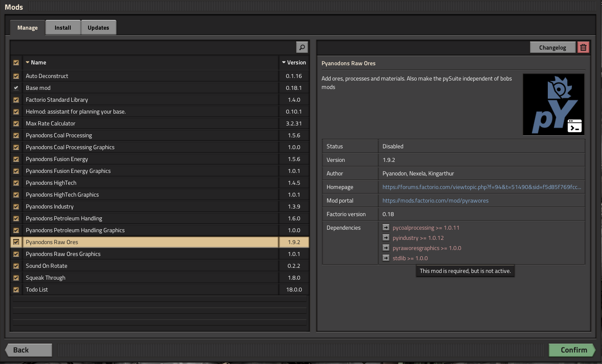Sort mods by Version column
Viewport: 602px width, 364px height.
(x=294, y=62)
